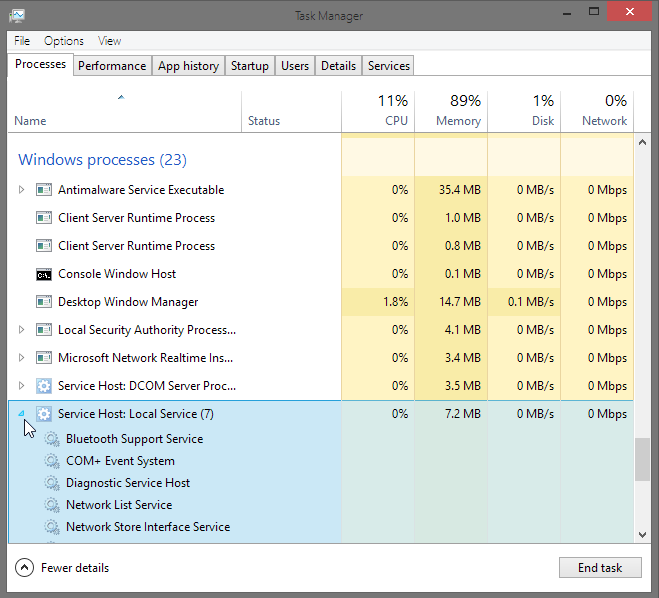Expand Microsoft Network Realtime Inspection process

point(21,358)
